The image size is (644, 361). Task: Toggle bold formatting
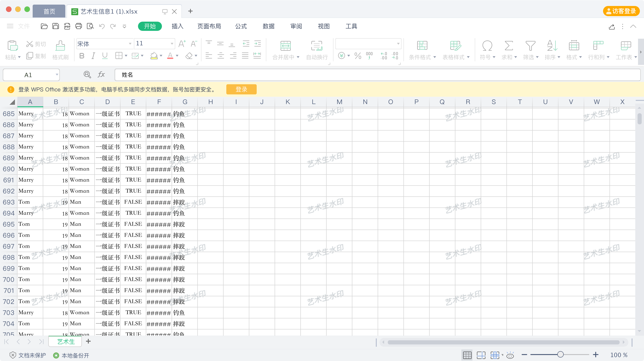click(x=81, y=56)
